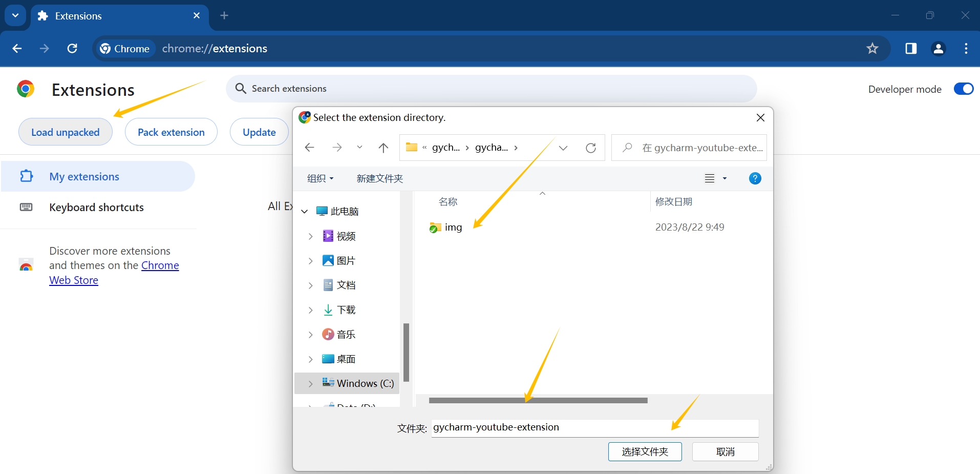Go forward in file dialog

click(337, 148)
